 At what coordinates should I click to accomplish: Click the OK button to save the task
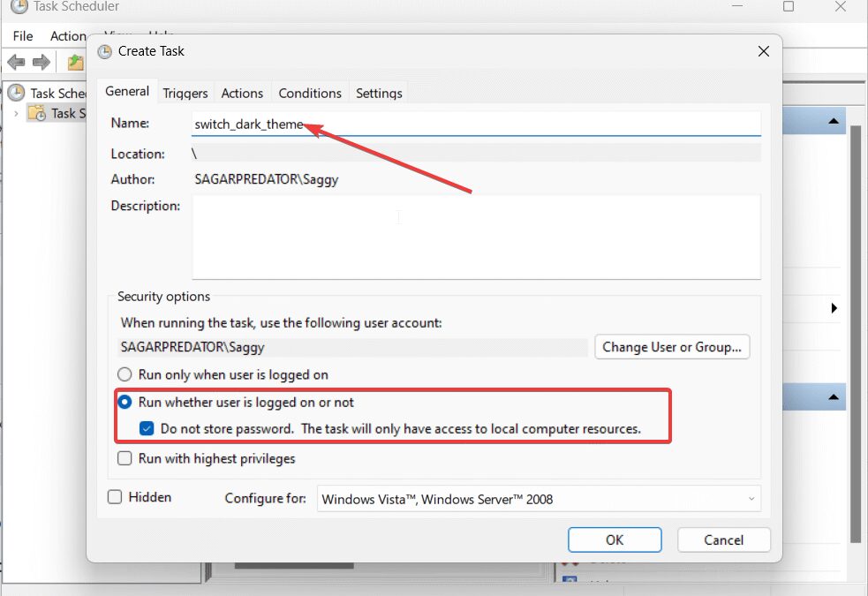pos(615,539)
